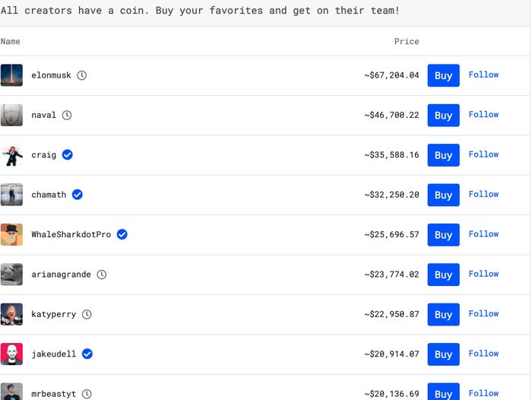Buy the katyperry creator coin
Viewport: 532px width, 400px height.
443,314
